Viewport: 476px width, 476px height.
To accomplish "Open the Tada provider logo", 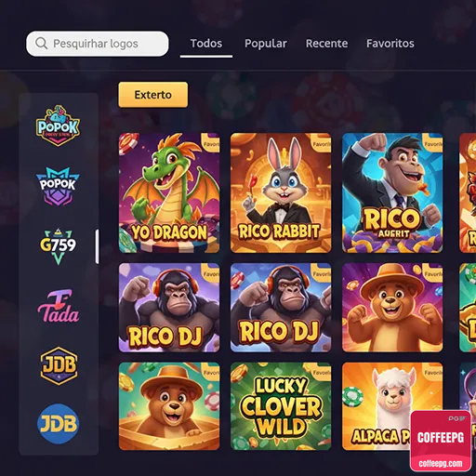I will click(x=59, y=306).
